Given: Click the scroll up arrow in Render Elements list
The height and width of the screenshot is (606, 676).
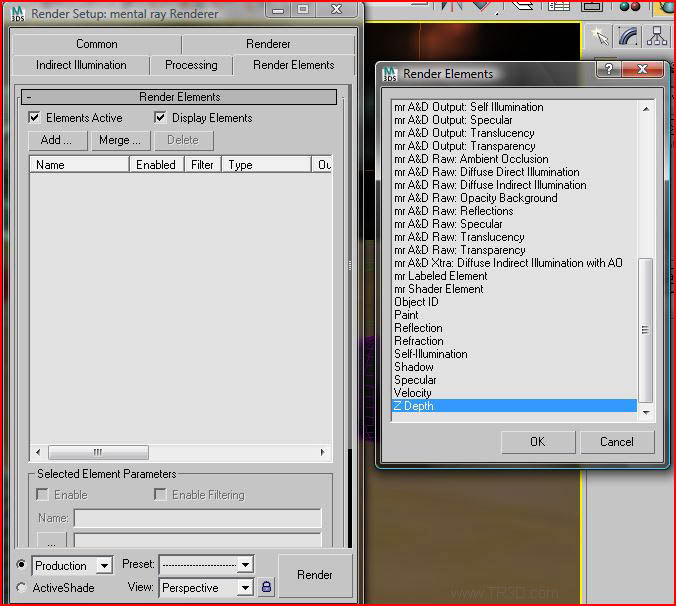Looking at the screenshot, I should [646, 109].
